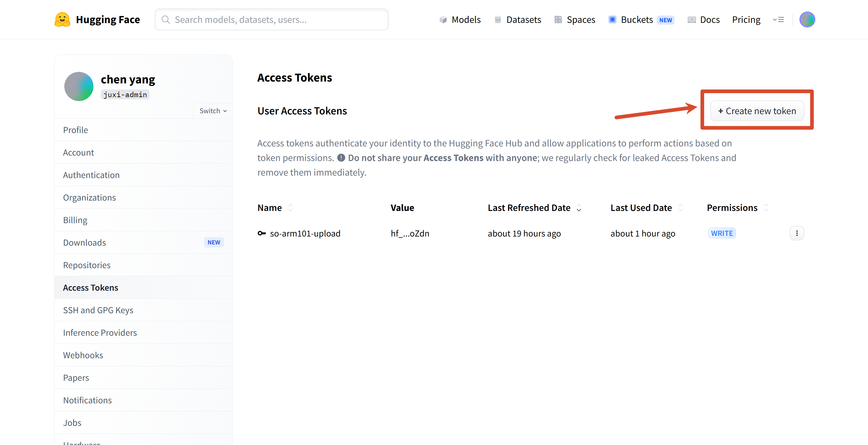The width and height of the screenshot is (868, 445).
Task: Focus the search models input field
Action: (x=271, y=19)
